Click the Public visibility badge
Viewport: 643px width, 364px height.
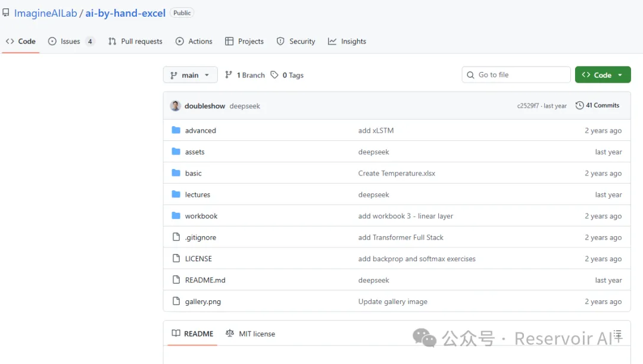coord(182,13)
